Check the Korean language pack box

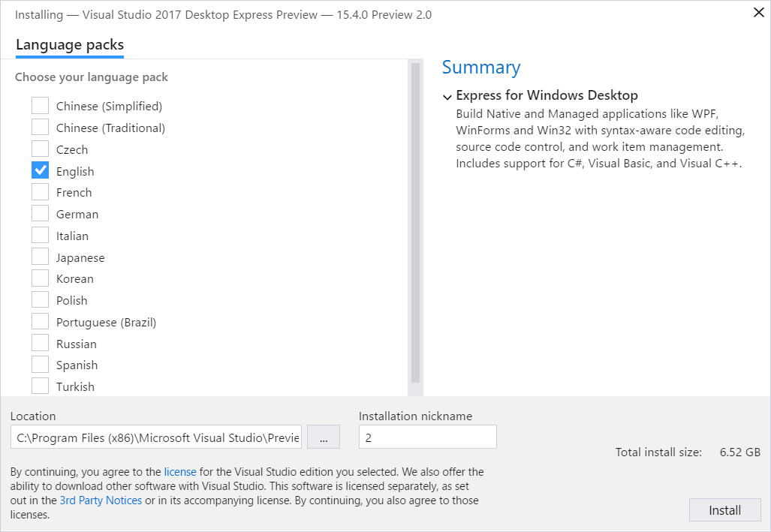click(41, 278)
